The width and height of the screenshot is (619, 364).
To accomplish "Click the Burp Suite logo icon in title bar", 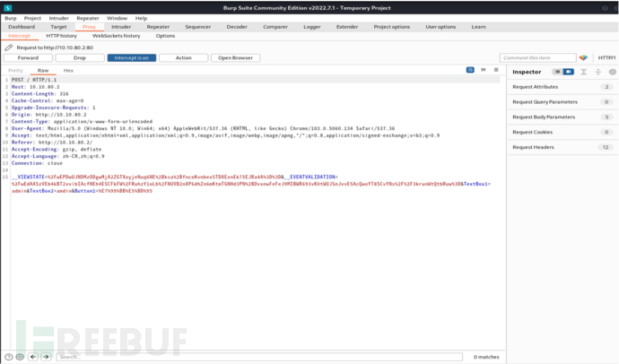I will (x=8, y=7).
